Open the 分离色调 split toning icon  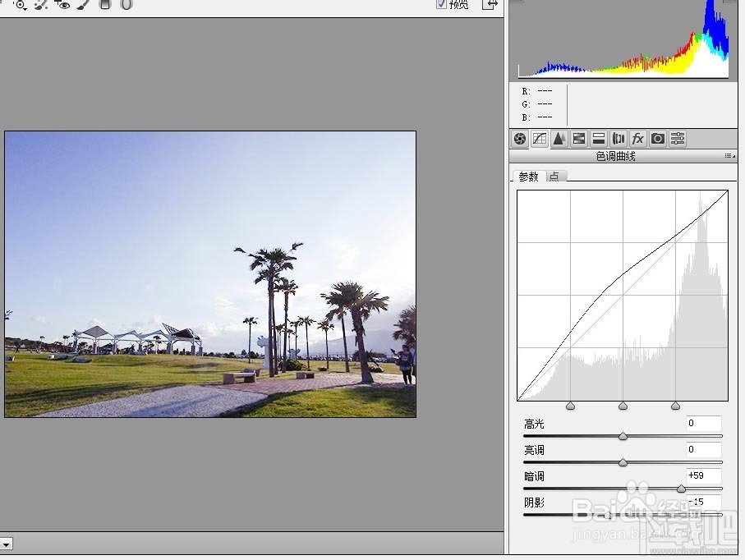[599, 138]
